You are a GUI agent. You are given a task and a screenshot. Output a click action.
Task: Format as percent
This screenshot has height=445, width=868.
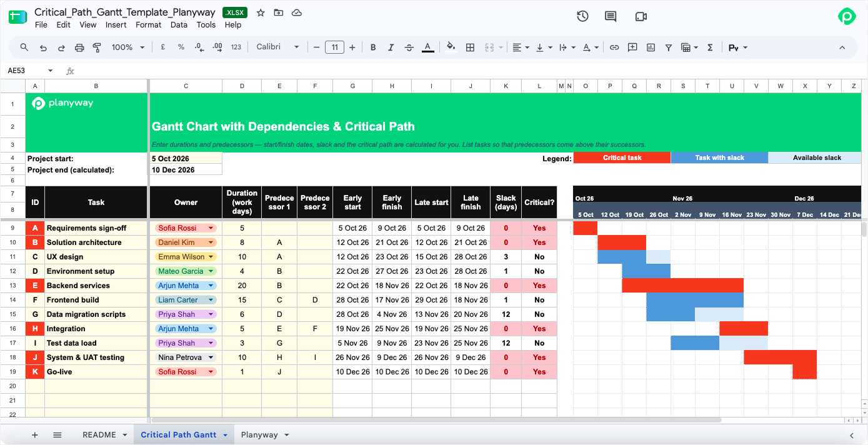[x=181, y=47]
